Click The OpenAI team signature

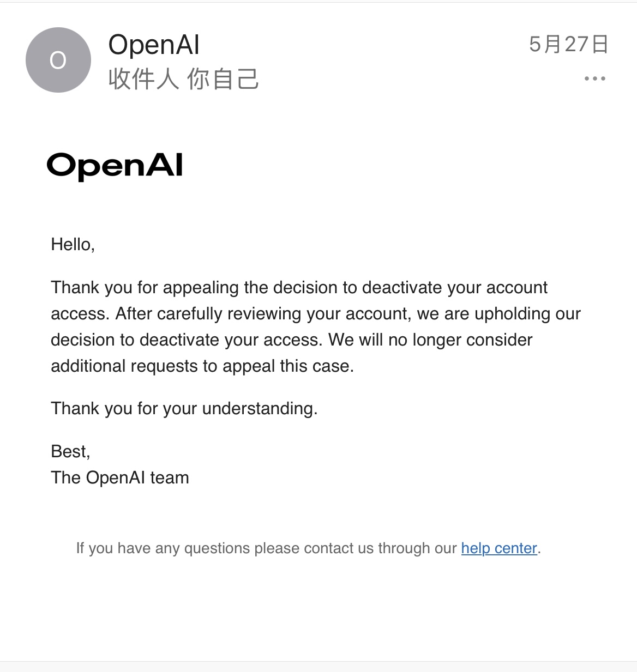120,477
